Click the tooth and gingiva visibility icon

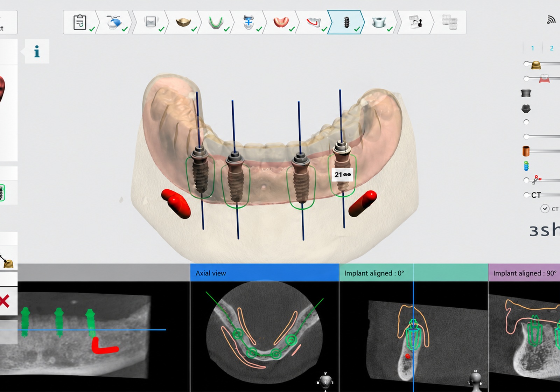(544, 78)
